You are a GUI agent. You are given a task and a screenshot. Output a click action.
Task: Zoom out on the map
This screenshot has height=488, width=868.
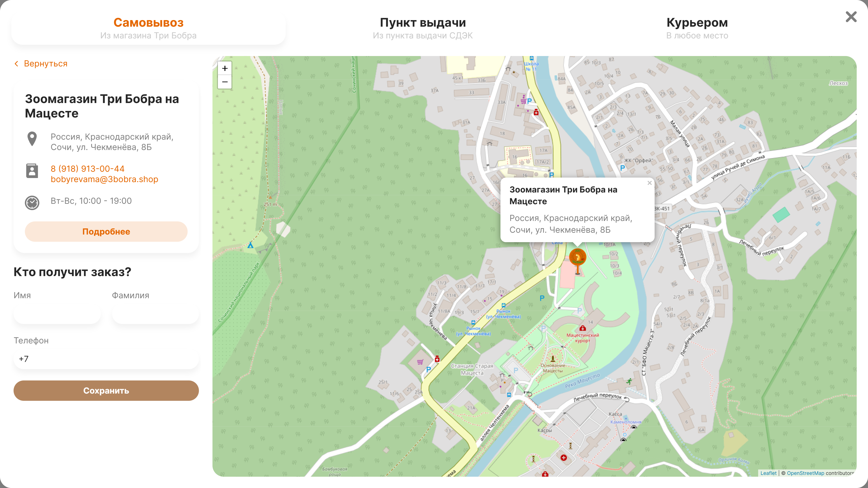pos(225,82)
